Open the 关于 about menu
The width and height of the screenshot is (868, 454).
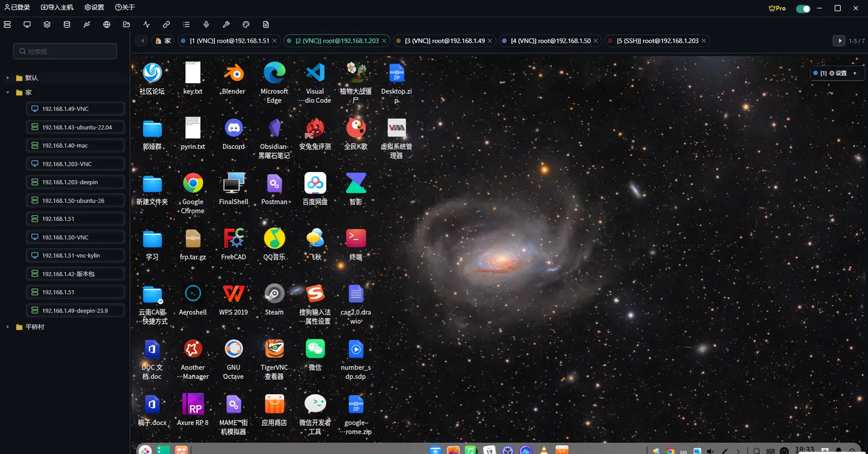(x=125, y=7)
